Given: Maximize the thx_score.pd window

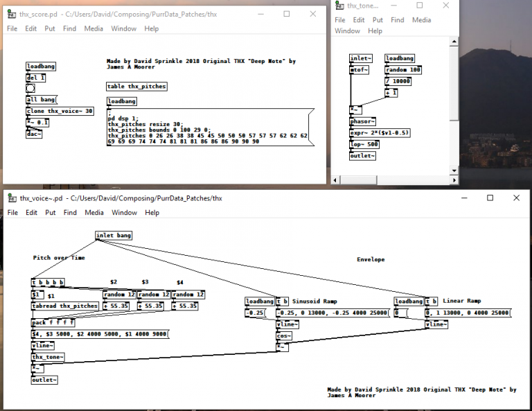Looking at the screenshot, I should coord(287,14).
